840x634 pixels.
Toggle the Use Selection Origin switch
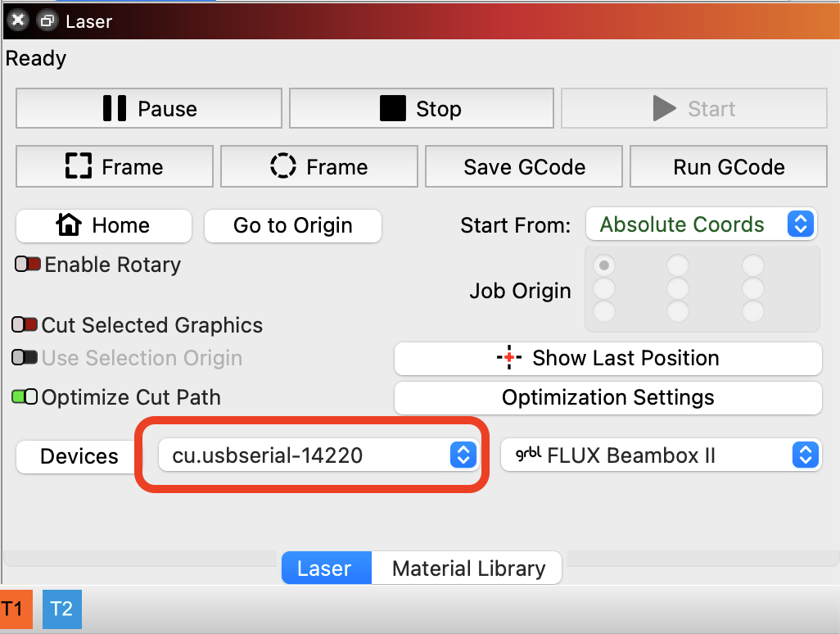pos(25,357)
